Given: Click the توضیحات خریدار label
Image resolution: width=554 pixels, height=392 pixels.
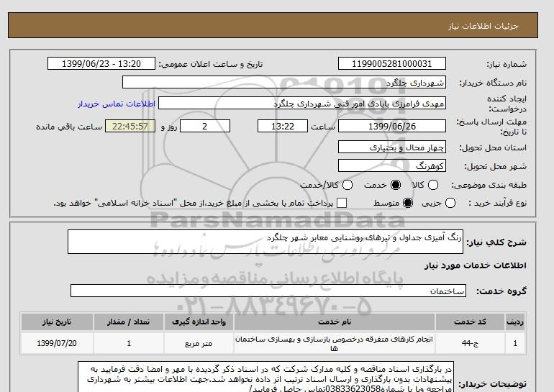Looking at the screenshot, I should (492, 384).
